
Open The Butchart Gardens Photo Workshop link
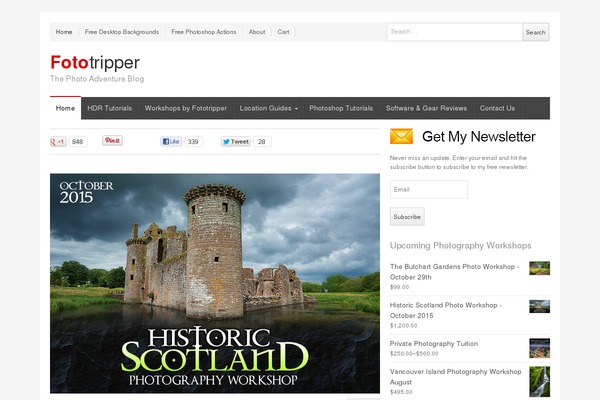coord(455,272)
